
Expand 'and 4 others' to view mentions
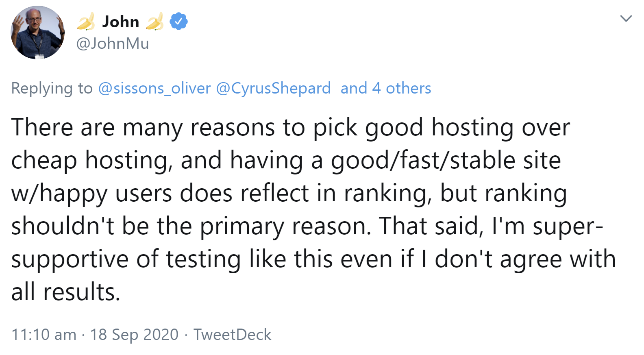coord(385,88)
